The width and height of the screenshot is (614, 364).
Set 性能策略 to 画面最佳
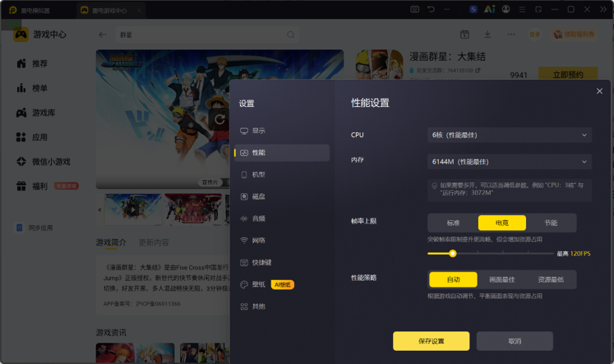(x=502, y=279)
